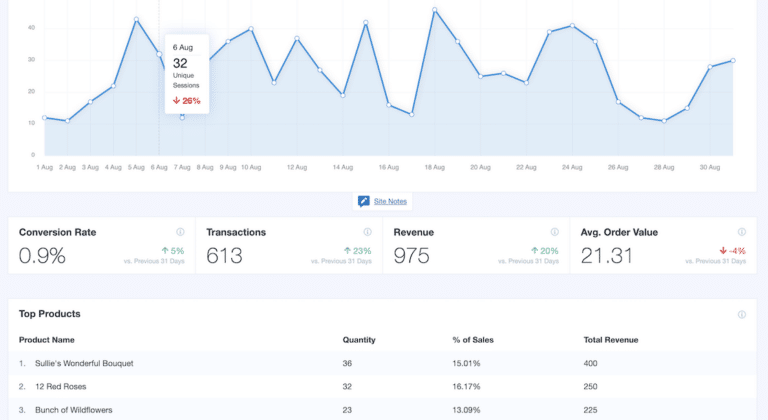Select the 1 Aug data point
This screenshot has height=420, width=768.
45,118
